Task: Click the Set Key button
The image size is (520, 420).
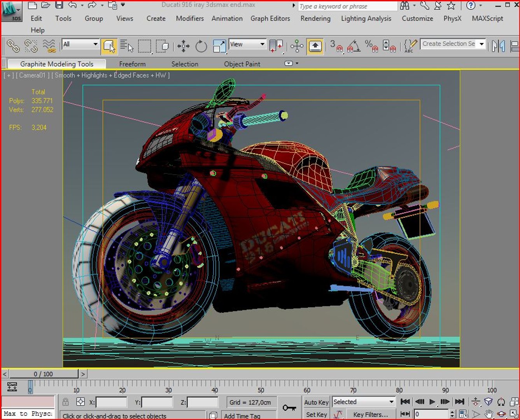Action: pos(316,415)
